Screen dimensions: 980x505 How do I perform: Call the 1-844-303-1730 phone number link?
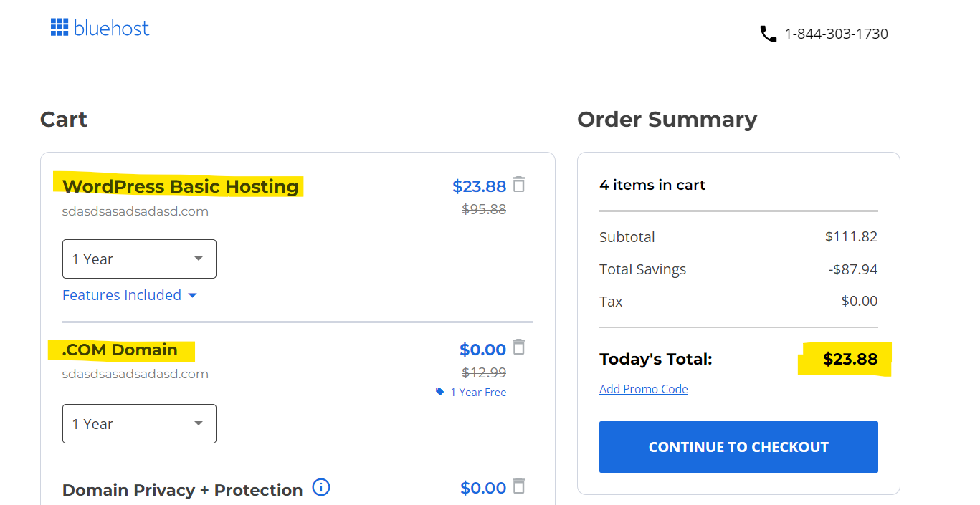pyautogui.click(x=837, y=34)
